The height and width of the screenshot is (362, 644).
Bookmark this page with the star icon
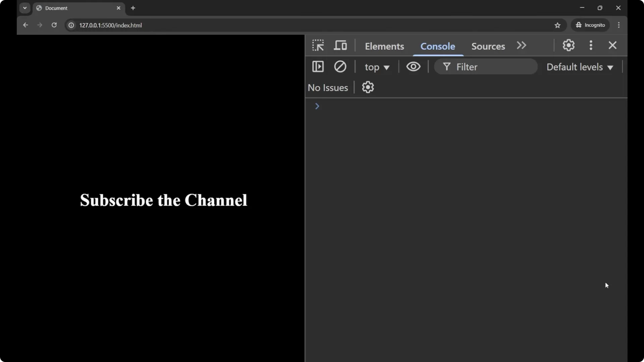[557, 25]
